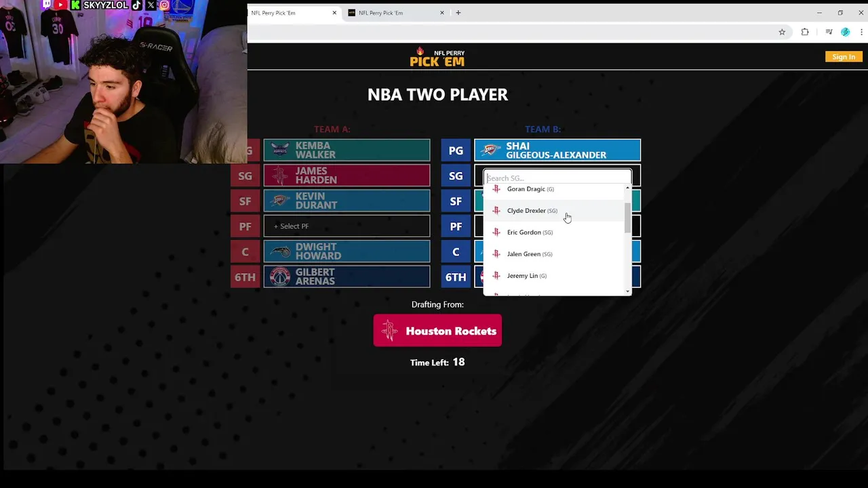Open the Chrome profile avatar
Viewport: 868px width, 488px height.
[845, 32]
